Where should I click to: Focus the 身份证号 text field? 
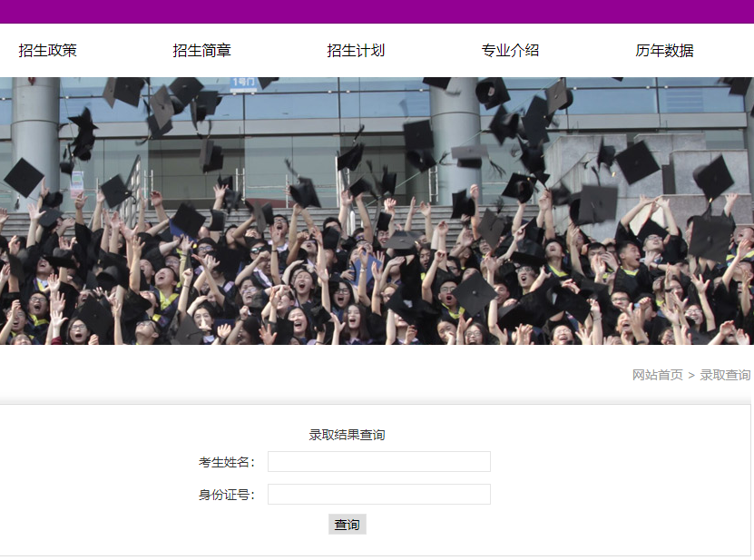[x=378, y=495]
